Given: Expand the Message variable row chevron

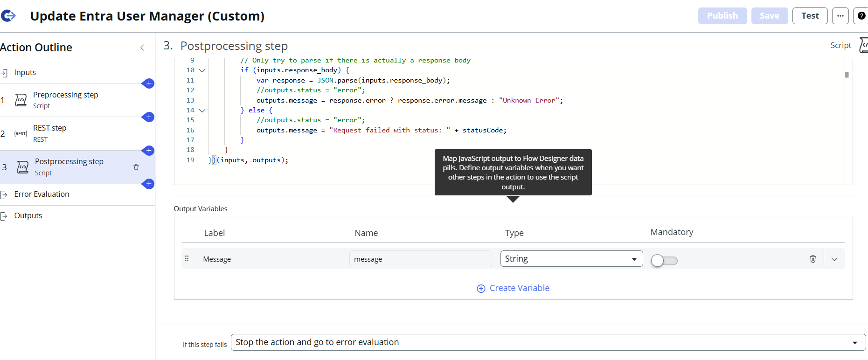Looking at the screenshot, I should pyautogui.click(x=834, y=259).
